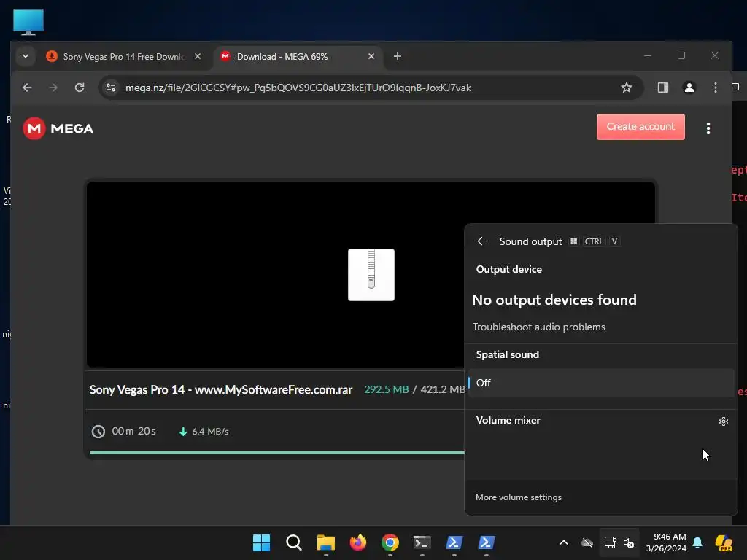This screenshot has height=560, width=747.
Task: Click the OneDrive cloud tray icon
Action: coord(587,542)
